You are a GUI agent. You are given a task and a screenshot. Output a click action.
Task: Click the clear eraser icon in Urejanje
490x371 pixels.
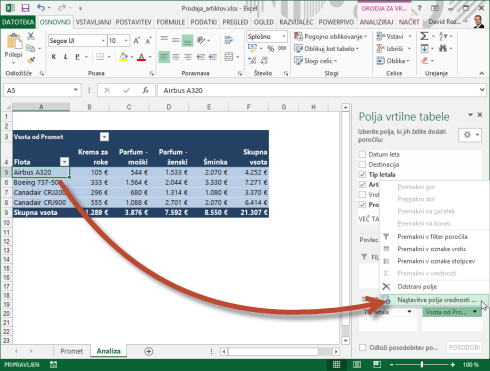point(424,61)
